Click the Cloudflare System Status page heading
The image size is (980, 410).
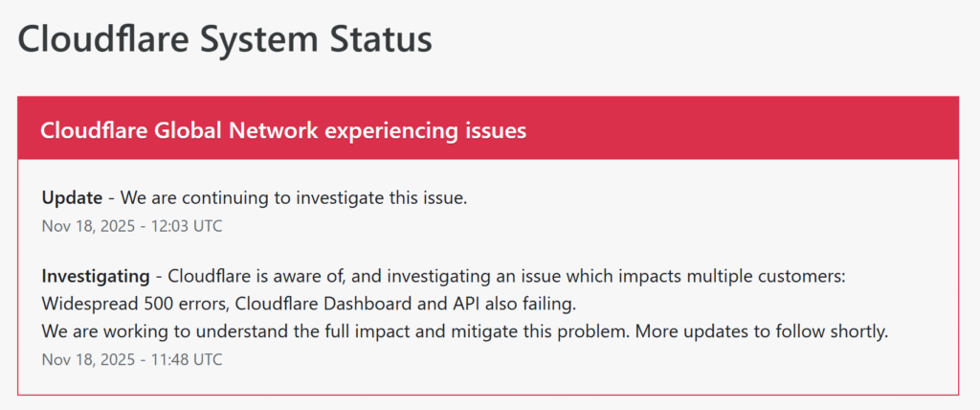click(x=225, y=39)
